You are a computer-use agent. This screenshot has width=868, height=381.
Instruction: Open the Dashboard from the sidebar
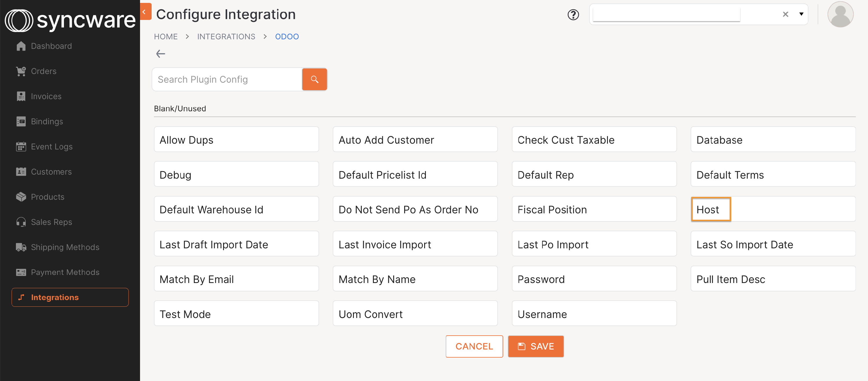tap(21, 46)
